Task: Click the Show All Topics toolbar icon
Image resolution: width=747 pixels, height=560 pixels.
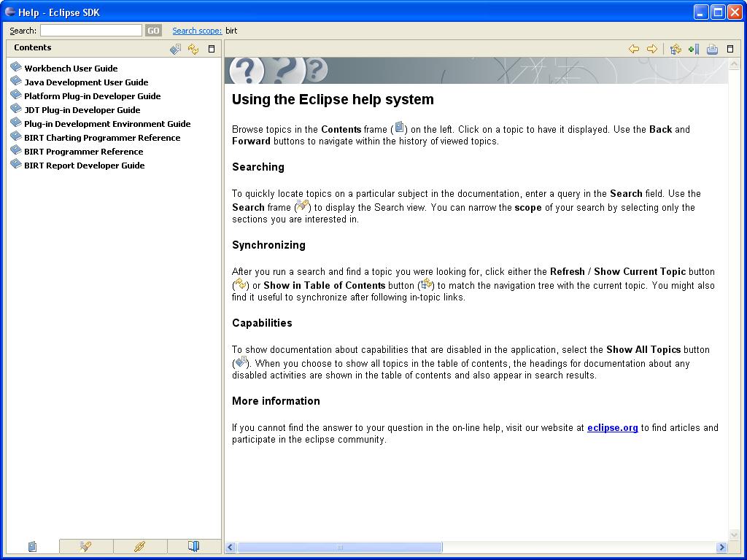Action: (x=175, y=49)
